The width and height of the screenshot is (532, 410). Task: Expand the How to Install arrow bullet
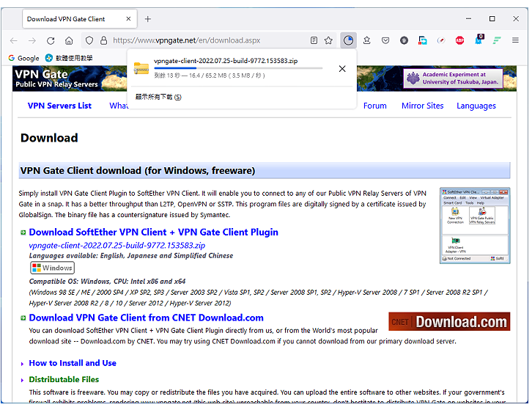pos(23,364)
